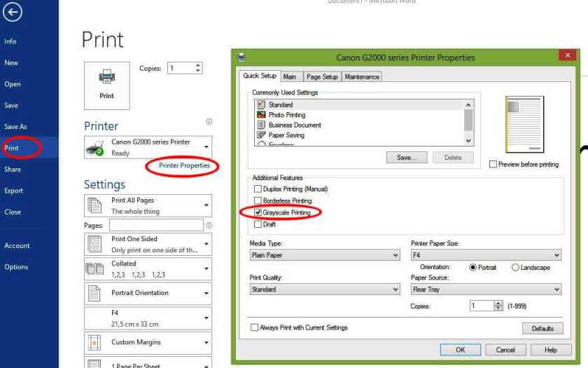Click the Portrait Orientation page icon
Viewport: 588px width, 368px height.
(94, 293)
